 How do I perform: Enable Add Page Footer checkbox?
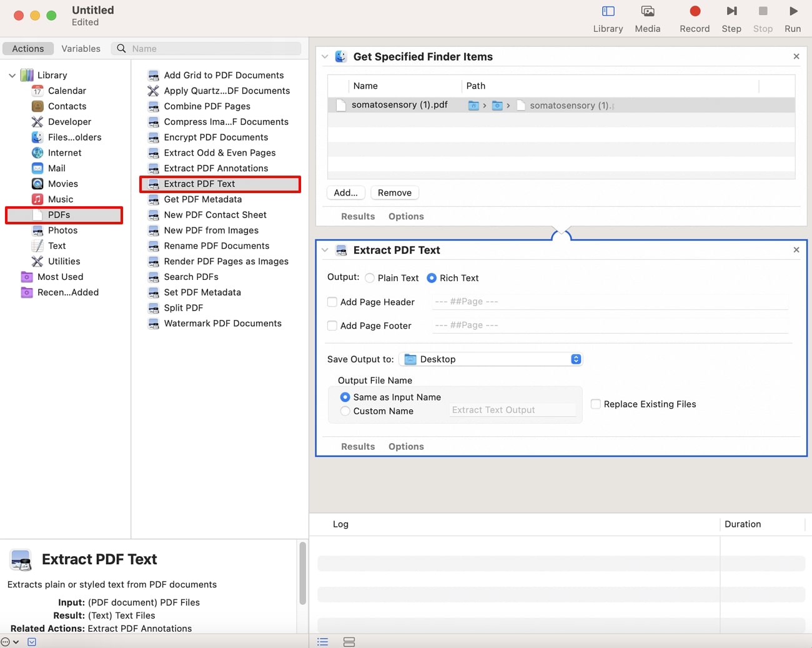[332, 326]
